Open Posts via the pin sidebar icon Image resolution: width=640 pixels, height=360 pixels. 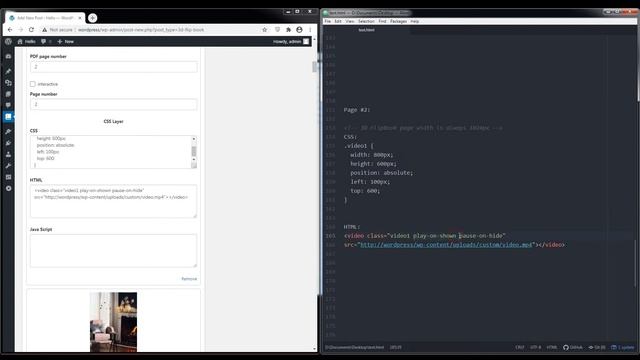click(8, 71)
